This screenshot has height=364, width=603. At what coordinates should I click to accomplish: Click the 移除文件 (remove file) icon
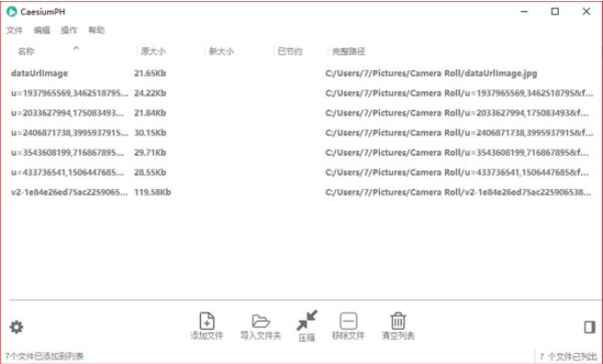click(349, 321)
